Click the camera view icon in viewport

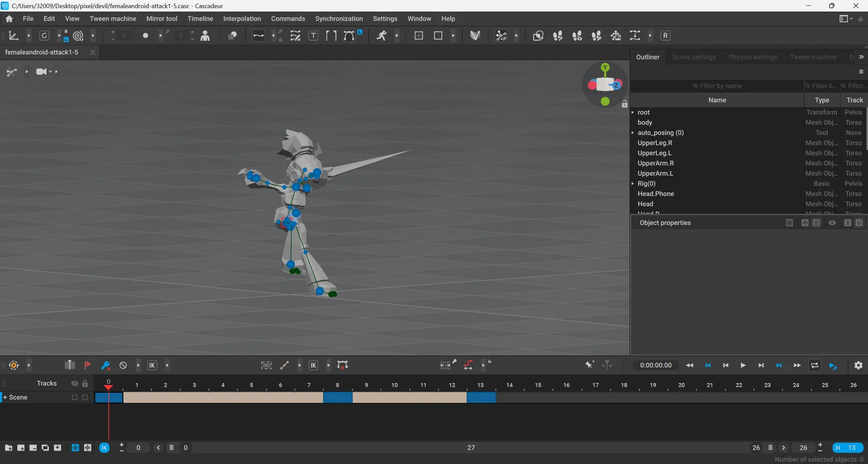pyautogui.click(x=41, y=72)
